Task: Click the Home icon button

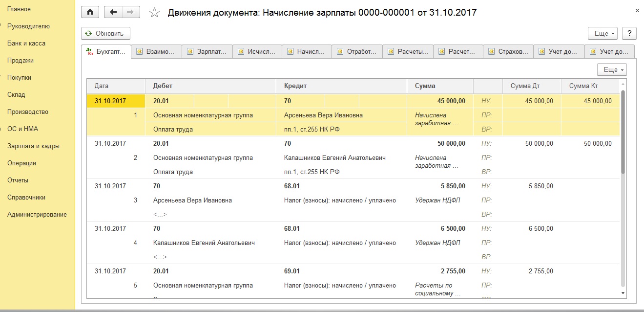Action: [x=90, y=12]
